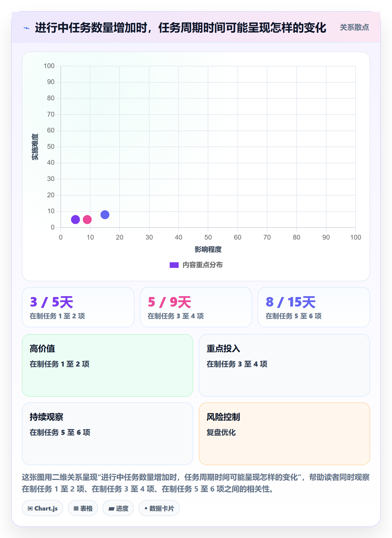This screenshot has width=392, height=538.
Task: Click the 表格 tag chip
Action: 83,508
